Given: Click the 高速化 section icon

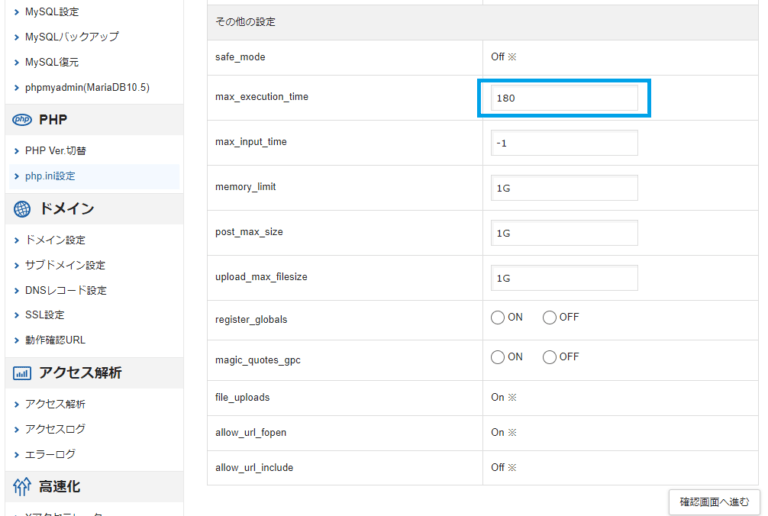Looking at the screenshot, I should [x=22, y=487].
